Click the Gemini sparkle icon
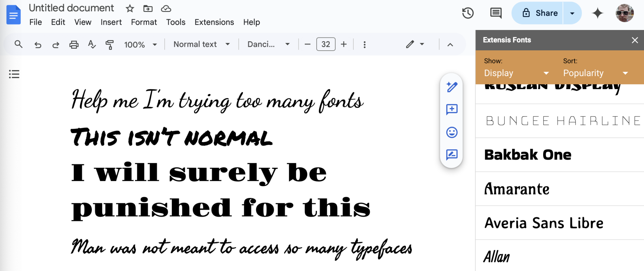Screen dimensions: 644x271 pyautogui.click(x=597, y=13)
